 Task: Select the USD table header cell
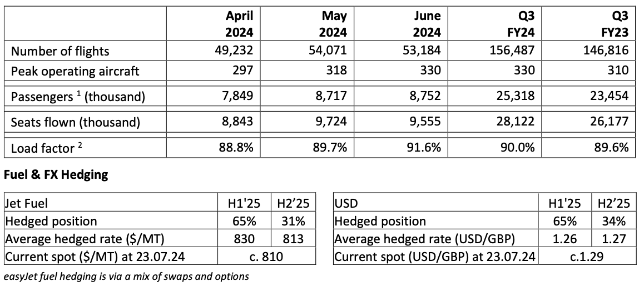tap(346, 203)
